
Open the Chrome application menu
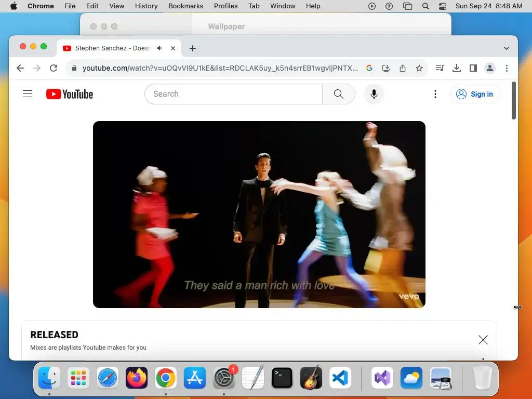41,6
